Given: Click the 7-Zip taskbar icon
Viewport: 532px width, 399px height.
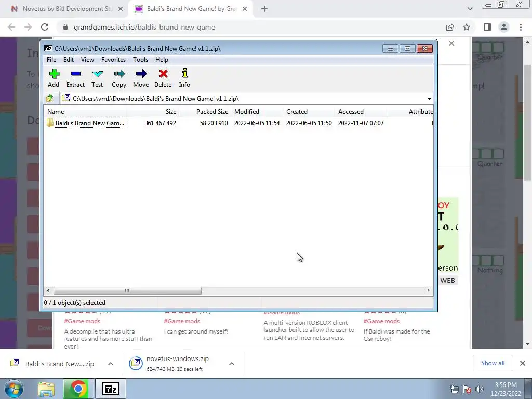Looking at the screenshot, I should coord(111,389).
